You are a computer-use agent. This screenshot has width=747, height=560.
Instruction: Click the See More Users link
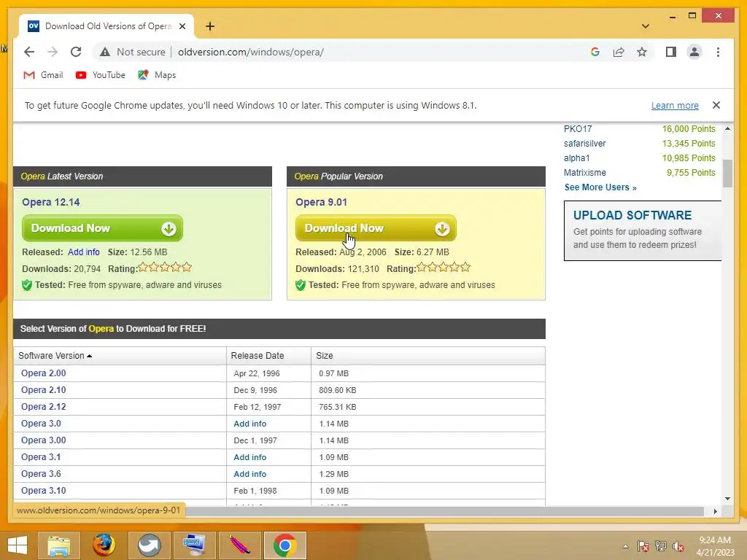[x=600, y=187]
